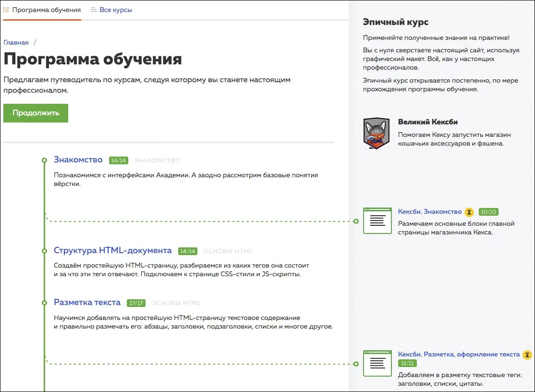Switch to the Все курсы tab
This screenshot has width=535, height=392.
116,10
